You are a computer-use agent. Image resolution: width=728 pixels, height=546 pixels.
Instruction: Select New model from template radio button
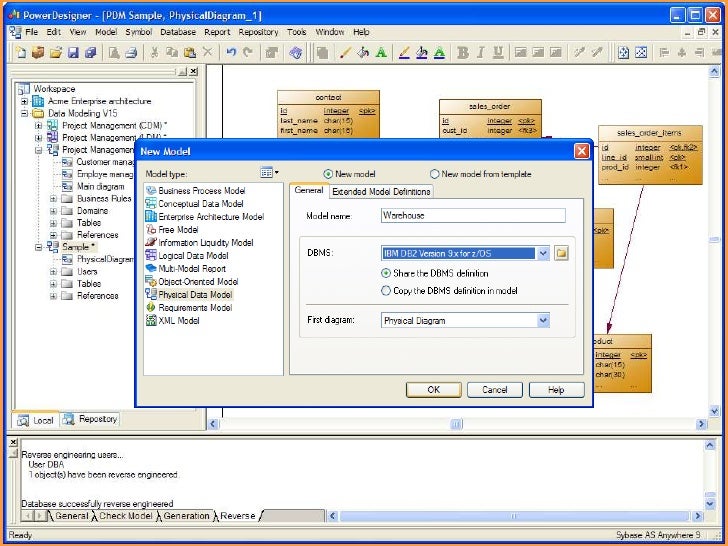[434, 174]
